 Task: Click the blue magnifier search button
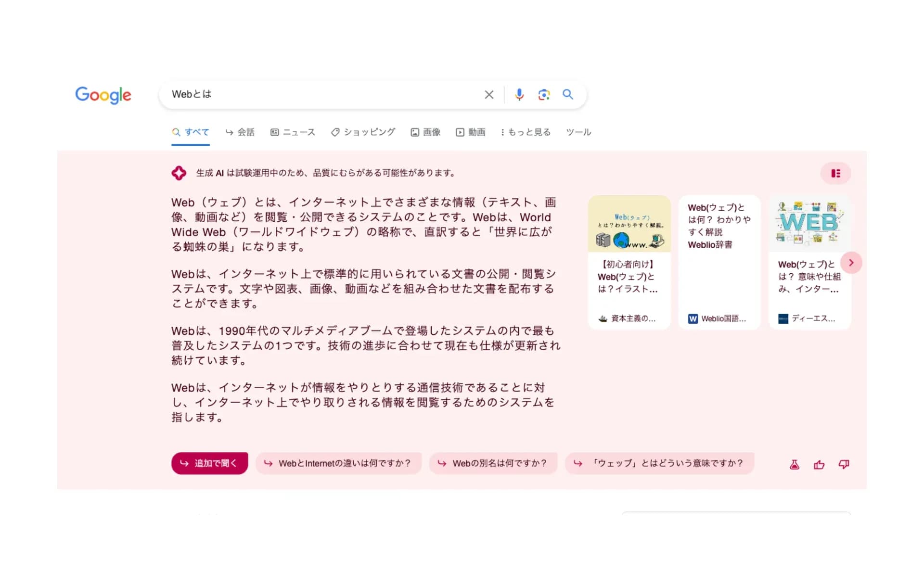pyautogui.click(x=568, y=94)
